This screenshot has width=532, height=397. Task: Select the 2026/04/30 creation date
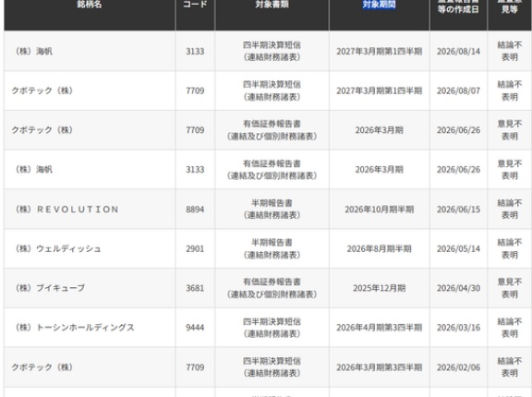[x=458, y=288]
